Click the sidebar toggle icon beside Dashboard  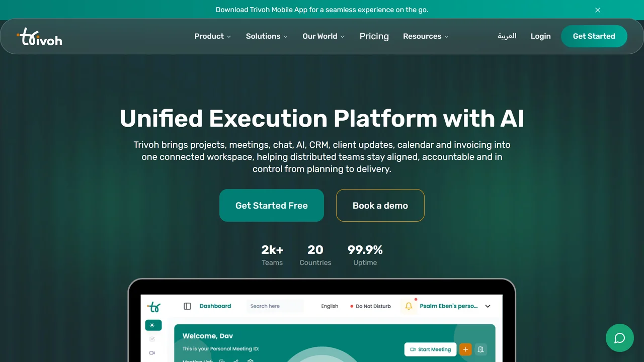tap(187, 306)
